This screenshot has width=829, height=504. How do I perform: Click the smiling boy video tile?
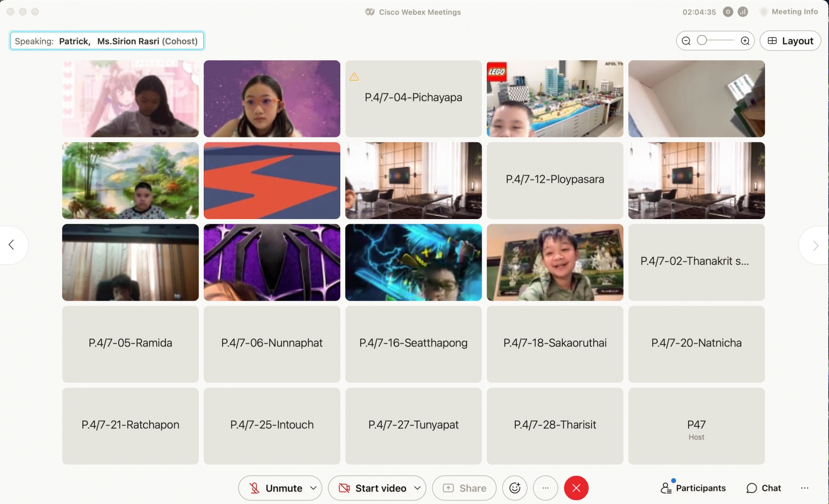(555, 262)
